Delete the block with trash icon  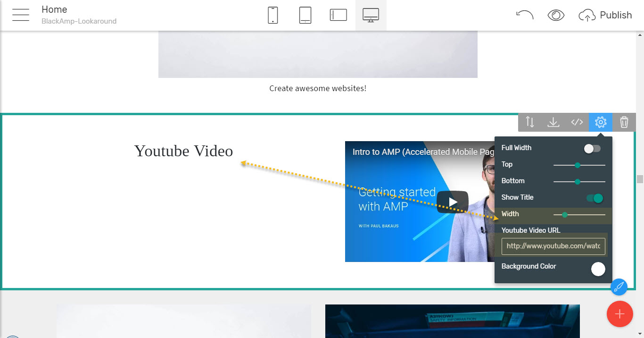pyautogui.click(x=624, y=122)
